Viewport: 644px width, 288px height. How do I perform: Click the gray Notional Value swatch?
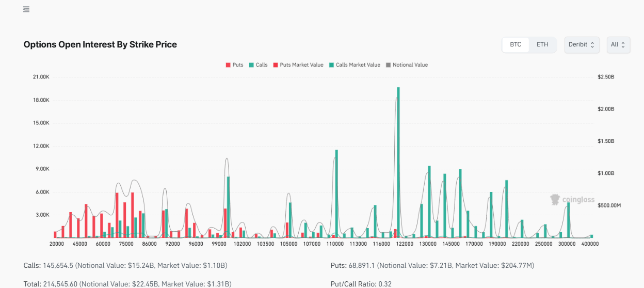388,65
